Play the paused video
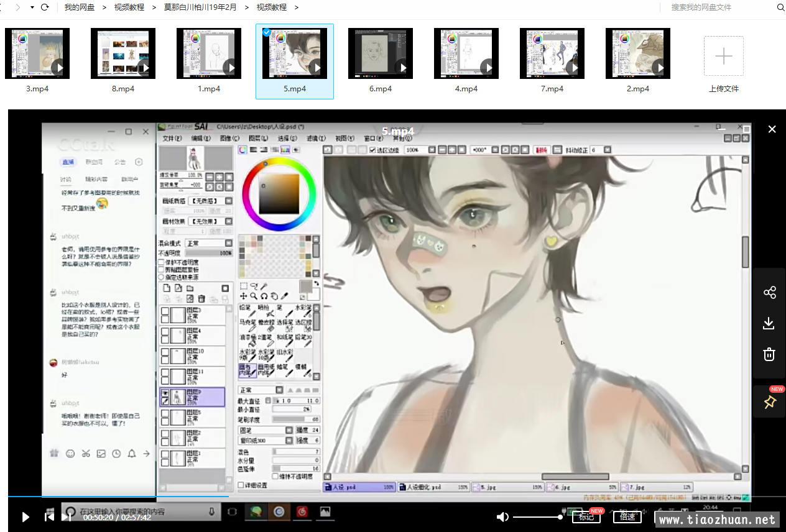 (25, 516)
